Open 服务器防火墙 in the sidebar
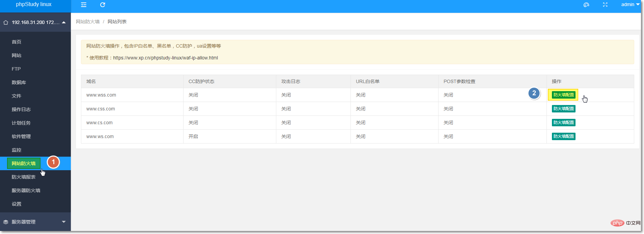This screenshot has width=644, height=234. [x=26, y=190]
